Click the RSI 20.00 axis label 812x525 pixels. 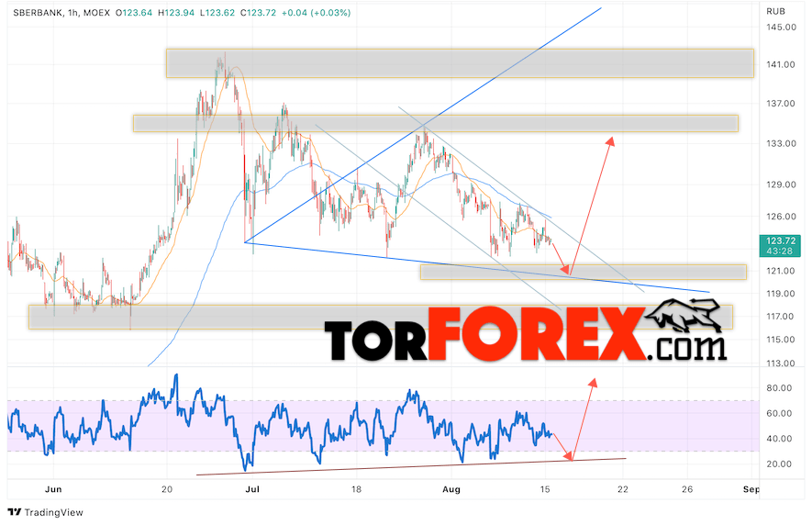(779, 464)
